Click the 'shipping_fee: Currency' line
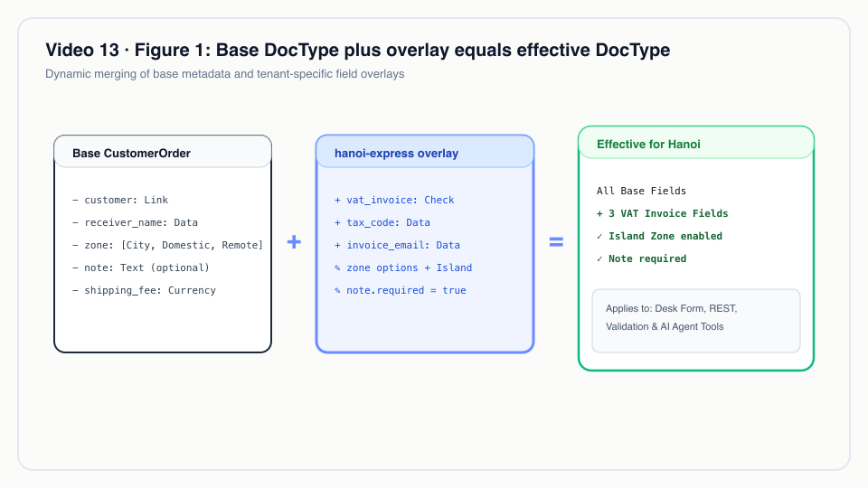 [x=144, y=290]
